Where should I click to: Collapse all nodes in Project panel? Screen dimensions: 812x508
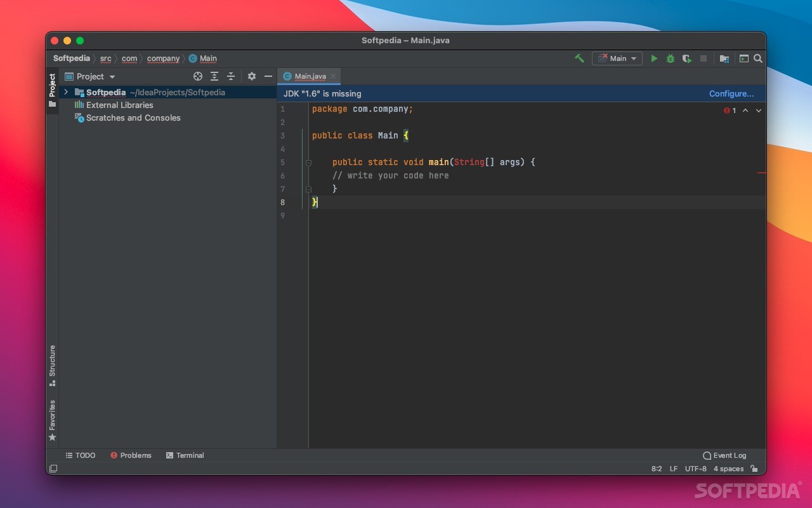(x=231, y=76)
